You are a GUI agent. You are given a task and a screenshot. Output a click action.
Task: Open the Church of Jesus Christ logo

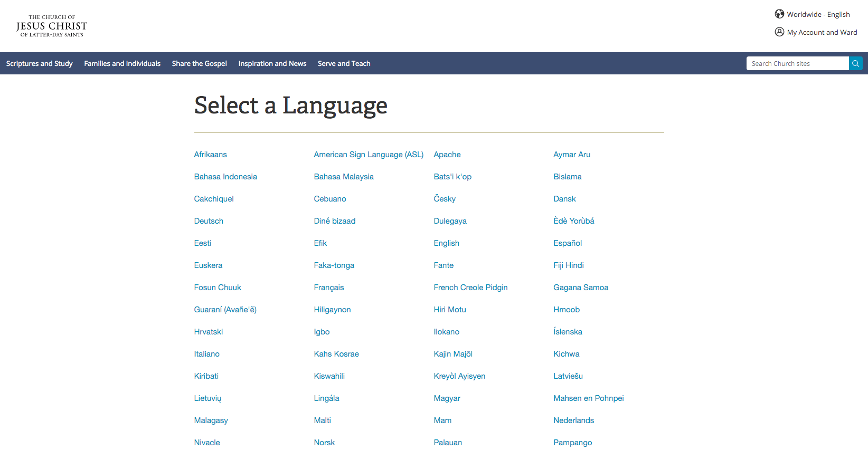(52, 26)
